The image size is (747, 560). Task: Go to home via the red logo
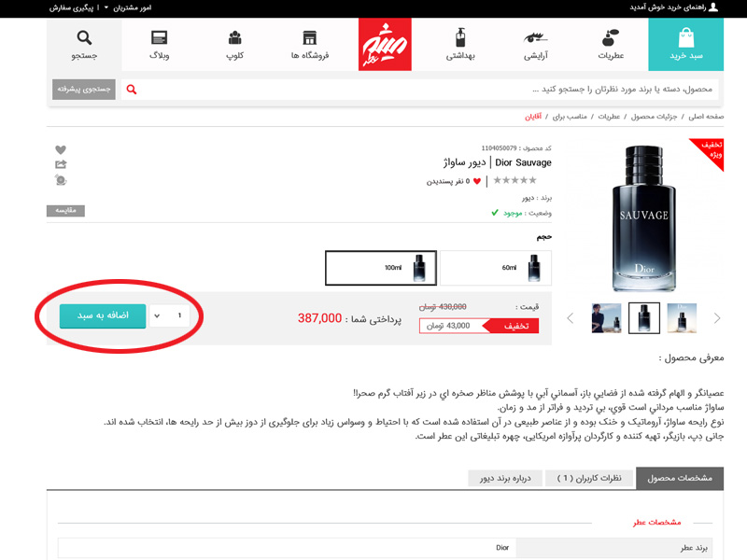tap(385, 44)
